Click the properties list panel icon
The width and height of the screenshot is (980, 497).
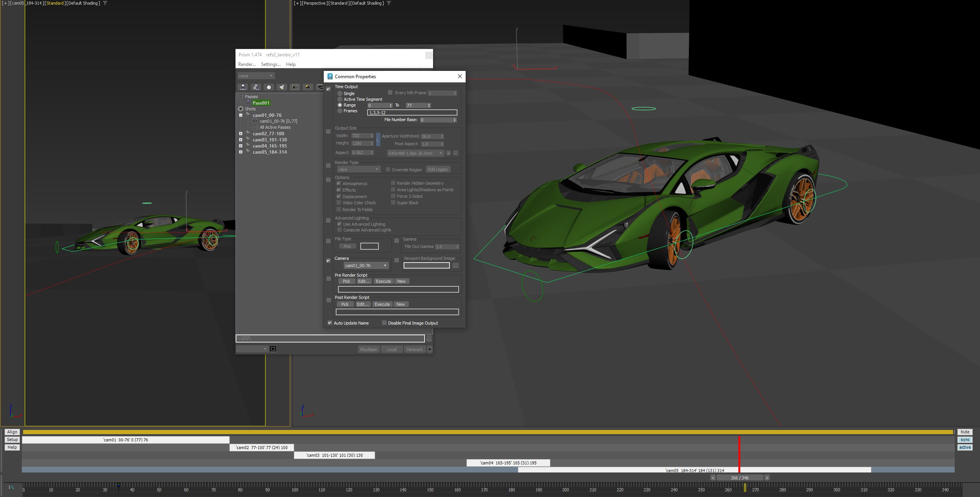(x=295, y=87)
